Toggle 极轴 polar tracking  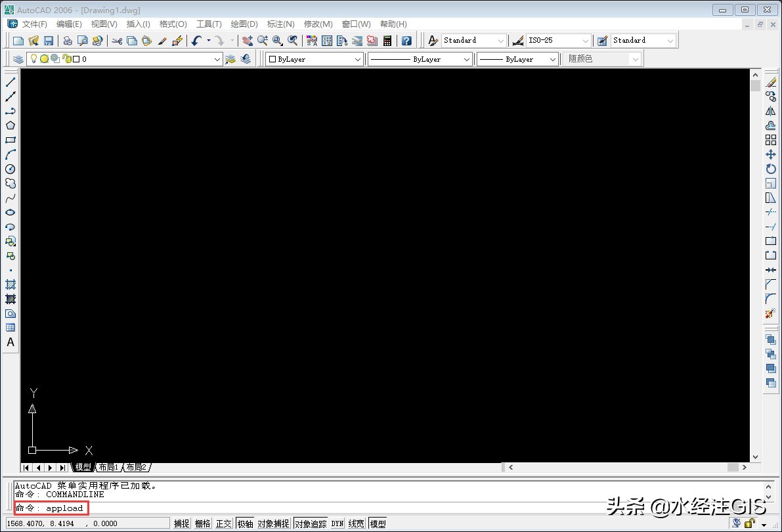click(x=245, y=523)
